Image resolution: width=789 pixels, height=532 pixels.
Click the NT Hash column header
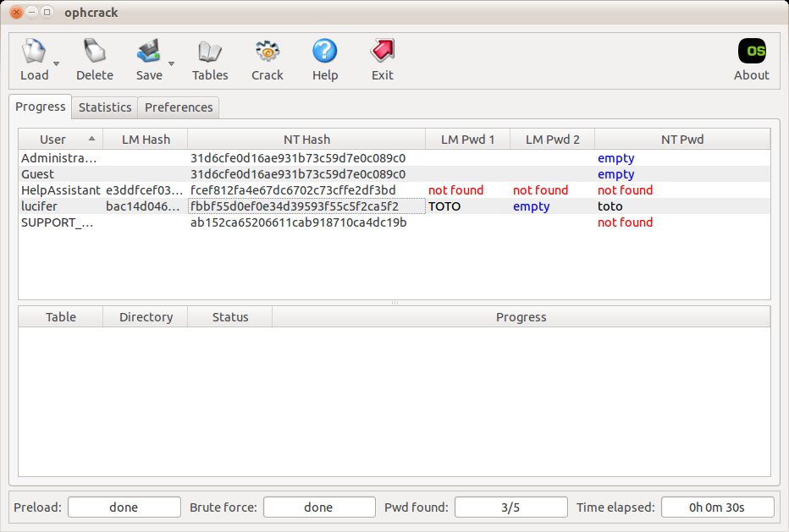(x=306, y=140)
